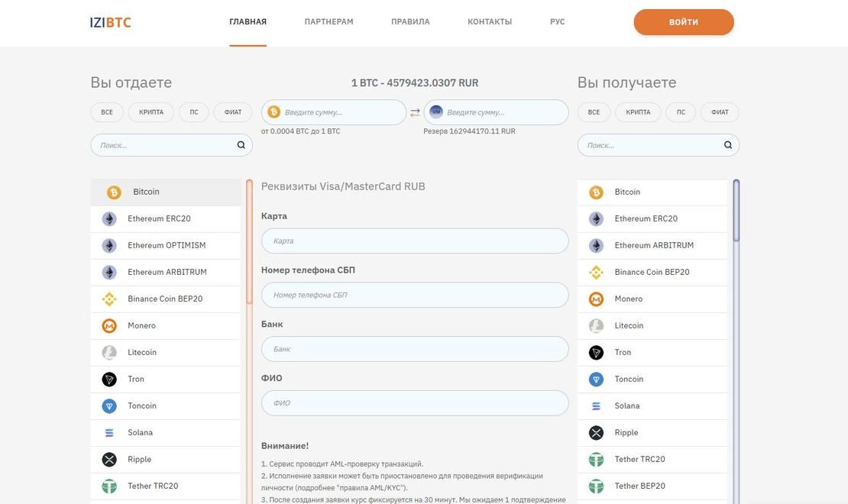The image size is (848, 504).
Task: Click the swap currencies arrows icon
Action: 415,112
